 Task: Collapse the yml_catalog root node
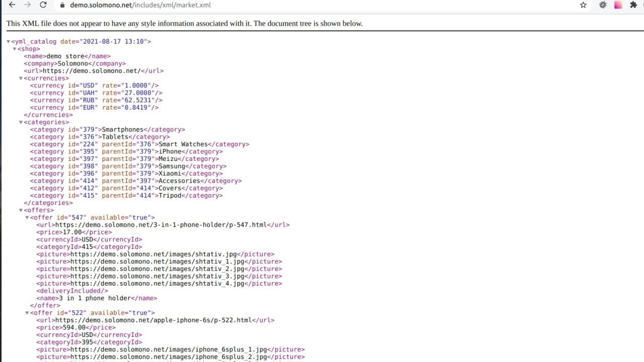8,41
